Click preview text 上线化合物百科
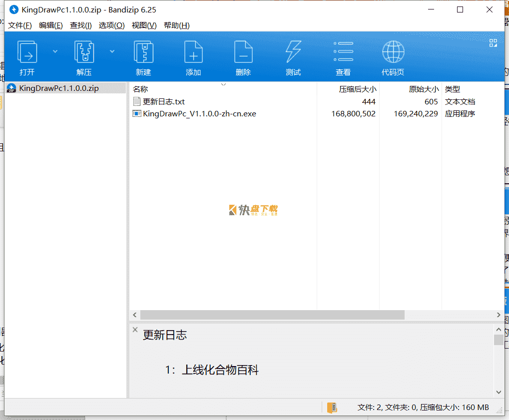Viewport: 509px width, 420px height. [220, 370]
